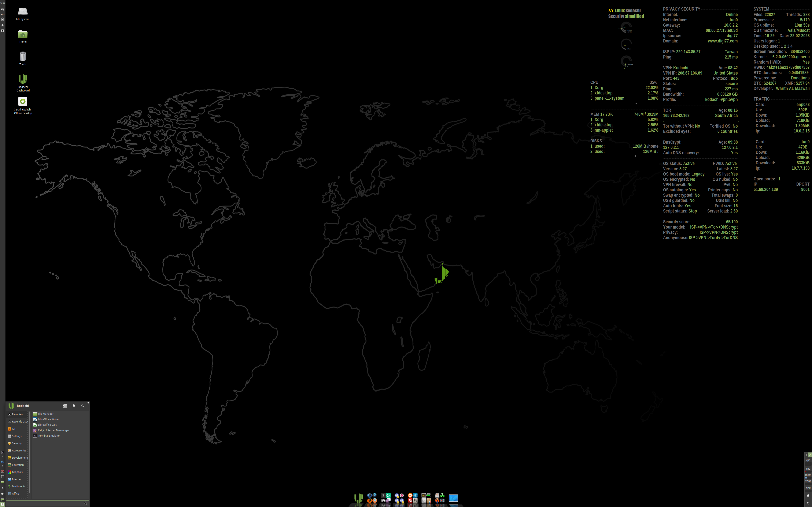The image size is (812, 507).
Task: Click blue desktop monitor icon in dock
Action: 453,498
